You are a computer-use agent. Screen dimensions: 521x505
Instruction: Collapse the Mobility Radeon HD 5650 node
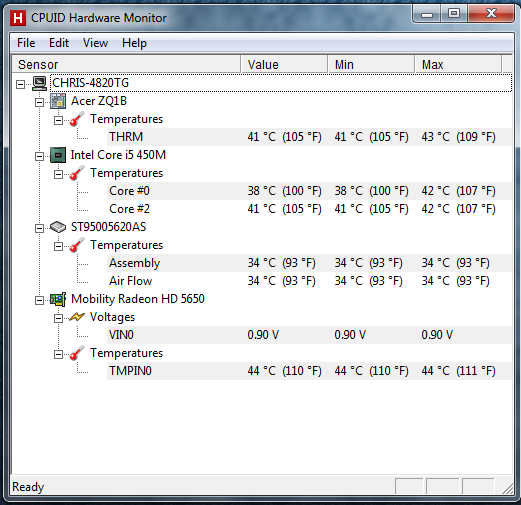39,300
